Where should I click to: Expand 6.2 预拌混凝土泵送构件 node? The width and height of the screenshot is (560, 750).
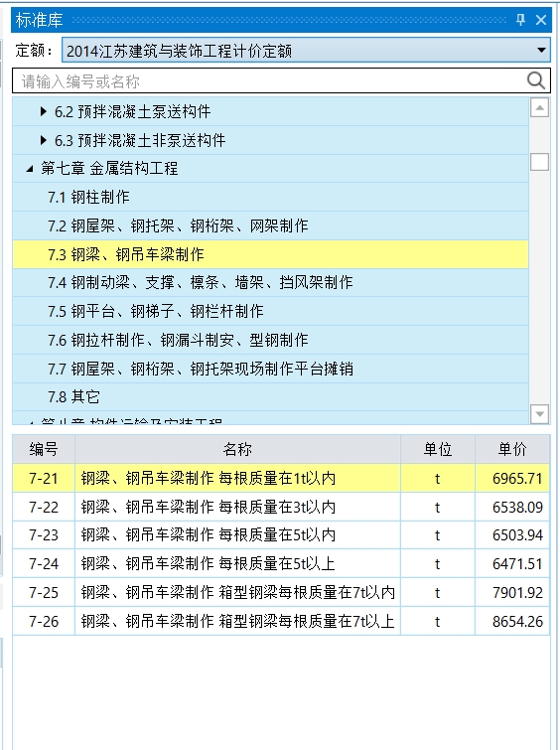pyautogui.click(x=44, y=111)
